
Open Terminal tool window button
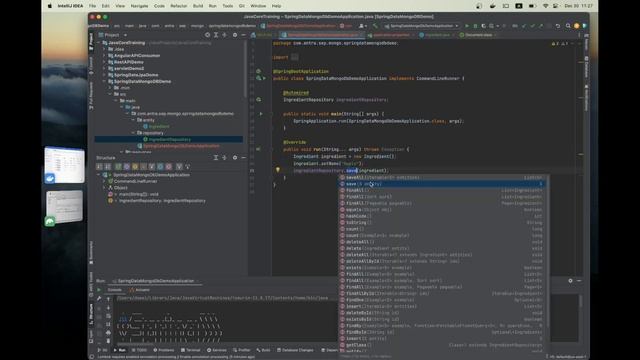pos(191,350)
